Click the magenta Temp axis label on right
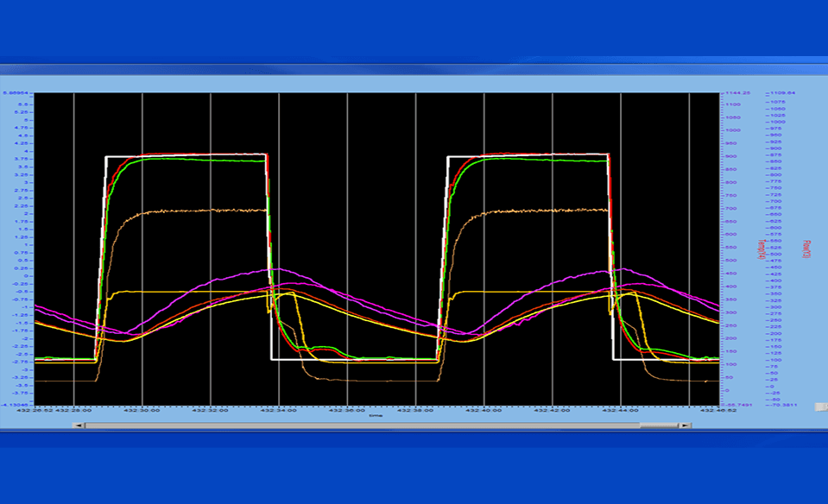Viewport: 828px width, 504px height. pyautogui.click(x=761, y=249)
